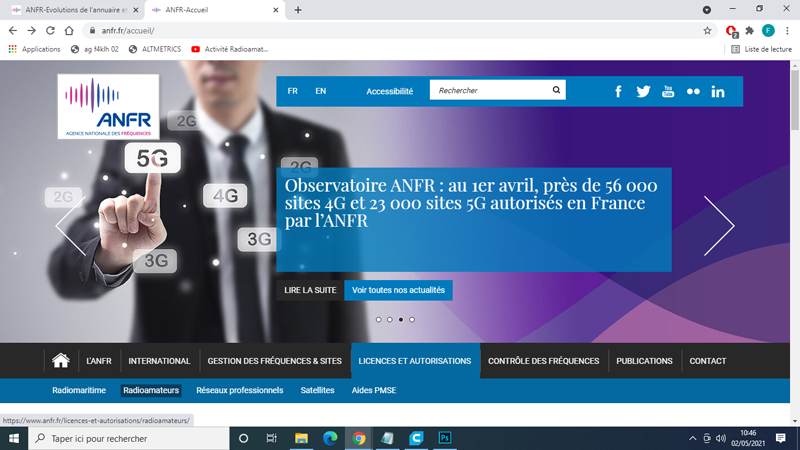
Task: Open CONTACT menu
Action: pos(708,361)
